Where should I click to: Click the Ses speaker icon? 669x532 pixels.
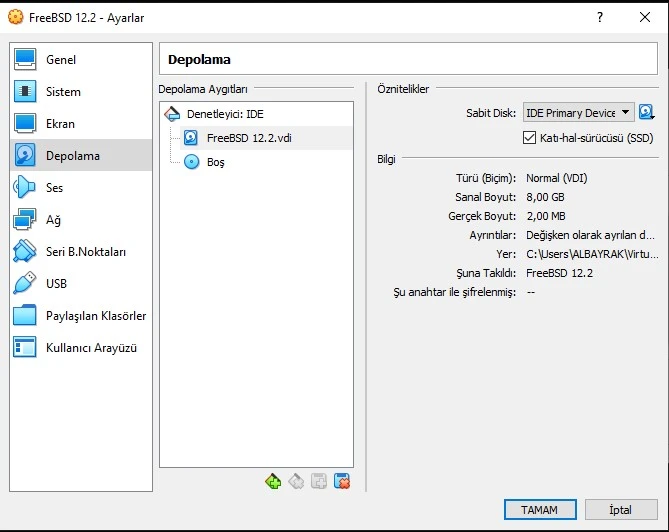[x=25, y=187]
